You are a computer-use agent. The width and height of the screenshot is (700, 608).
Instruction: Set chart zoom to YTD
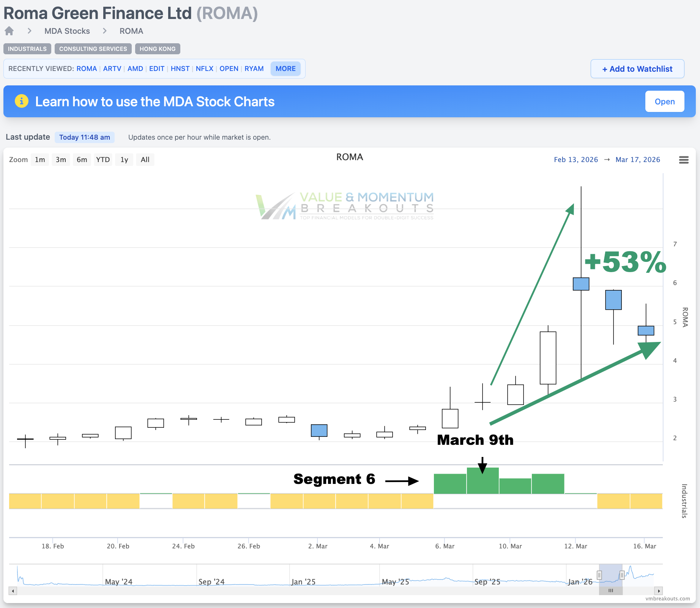(x=103, y=160)
